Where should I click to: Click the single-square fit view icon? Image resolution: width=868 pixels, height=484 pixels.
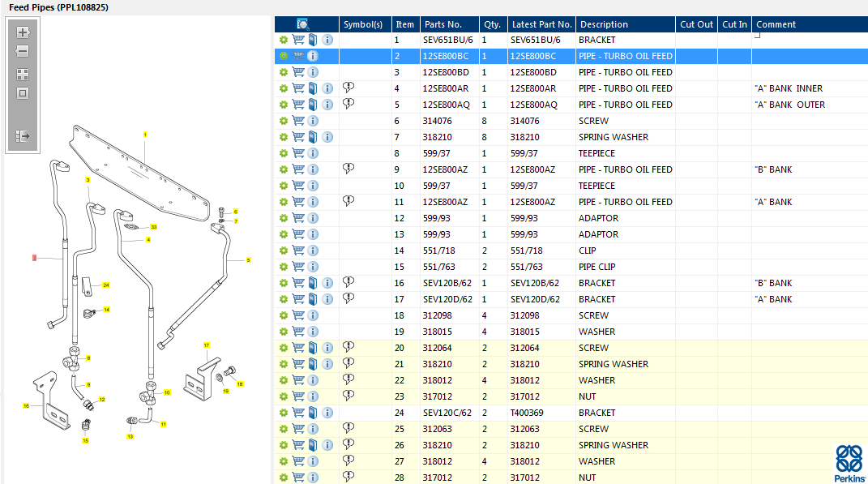tap(23, 93)
